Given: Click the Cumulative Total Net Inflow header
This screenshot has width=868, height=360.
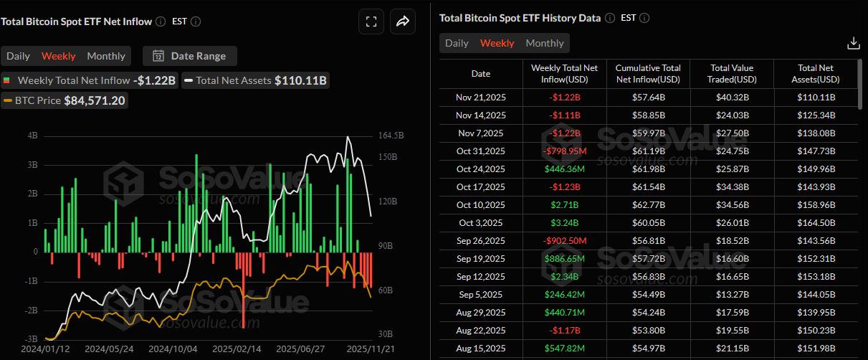Looking at the screenshot, I should pos(648,74).
